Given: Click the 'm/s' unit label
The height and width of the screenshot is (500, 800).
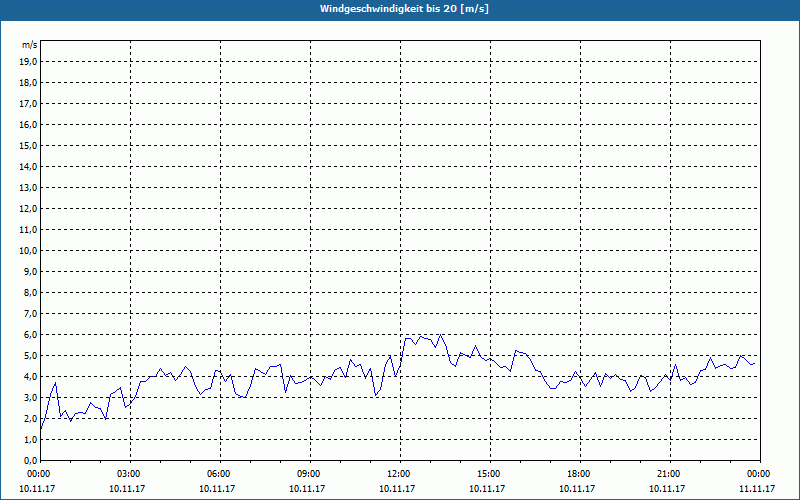Looking at the screenshot, I should (30, 45).
